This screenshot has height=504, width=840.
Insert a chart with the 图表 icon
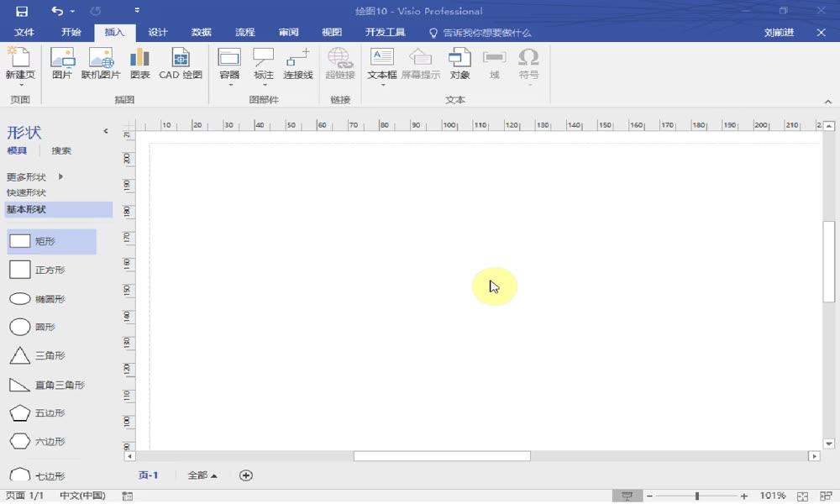click(139, 63)
